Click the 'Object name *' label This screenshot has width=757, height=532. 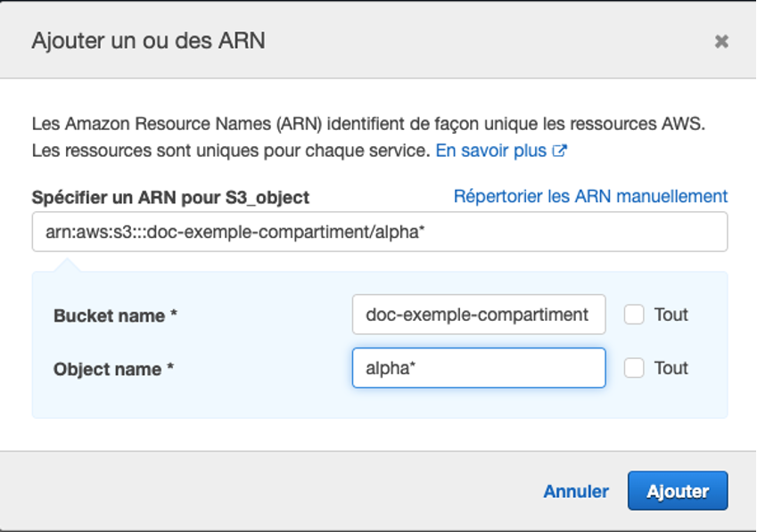point(113,370)
